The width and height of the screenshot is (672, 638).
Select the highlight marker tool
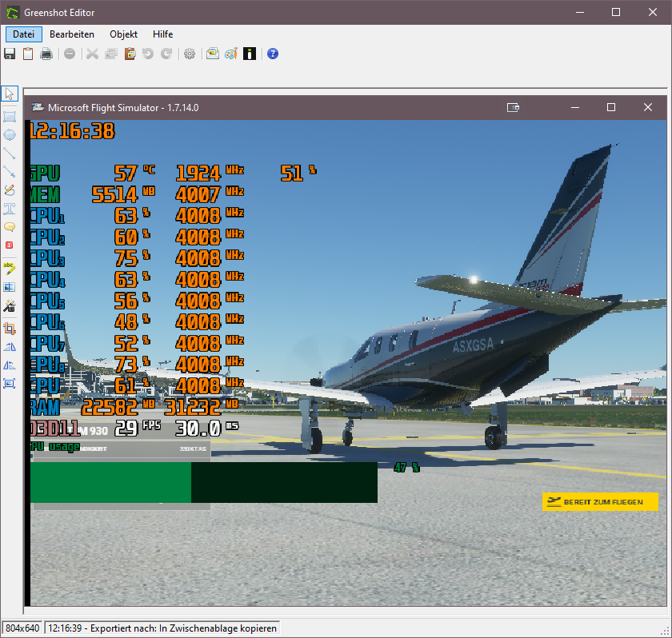[x=10, y=269]
